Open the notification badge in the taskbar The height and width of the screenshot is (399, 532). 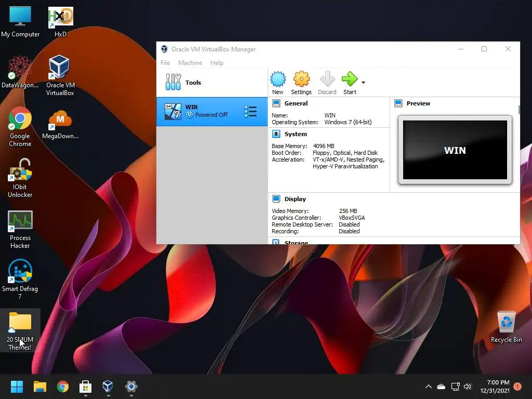pyautogui.click(x=517, y=387)
